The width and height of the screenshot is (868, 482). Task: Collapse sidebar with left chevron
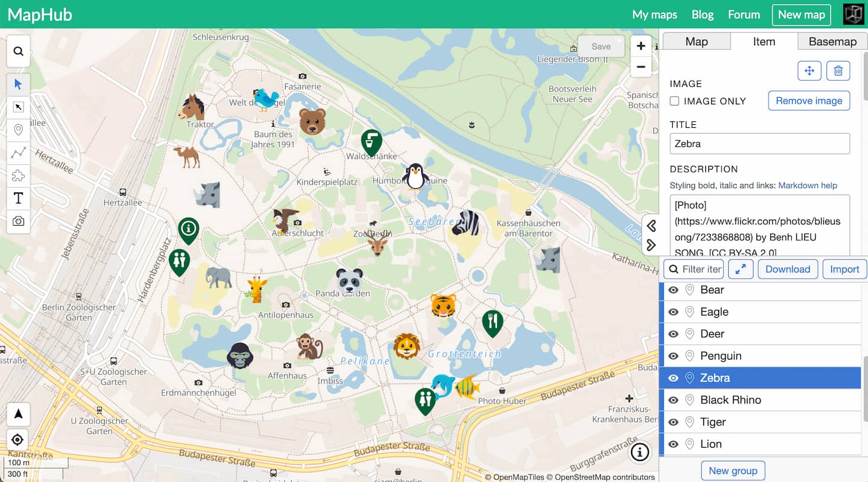(x=651, y=226)
